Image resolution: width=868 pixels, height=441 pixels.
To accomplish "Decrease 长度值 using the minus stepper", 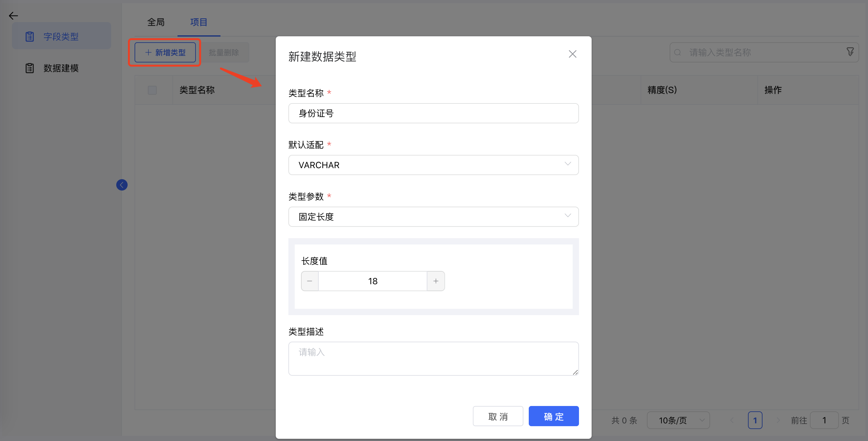I will [309, 281].
